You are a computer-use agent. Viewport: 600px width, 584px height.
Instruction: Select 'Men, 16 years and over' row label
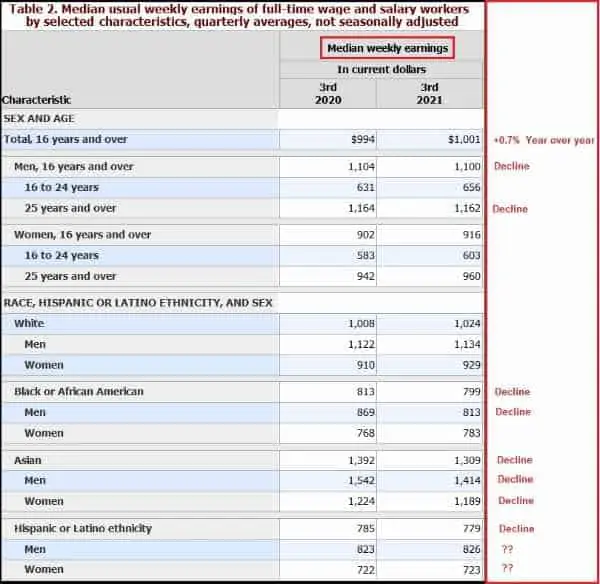[x=74, y=167]
